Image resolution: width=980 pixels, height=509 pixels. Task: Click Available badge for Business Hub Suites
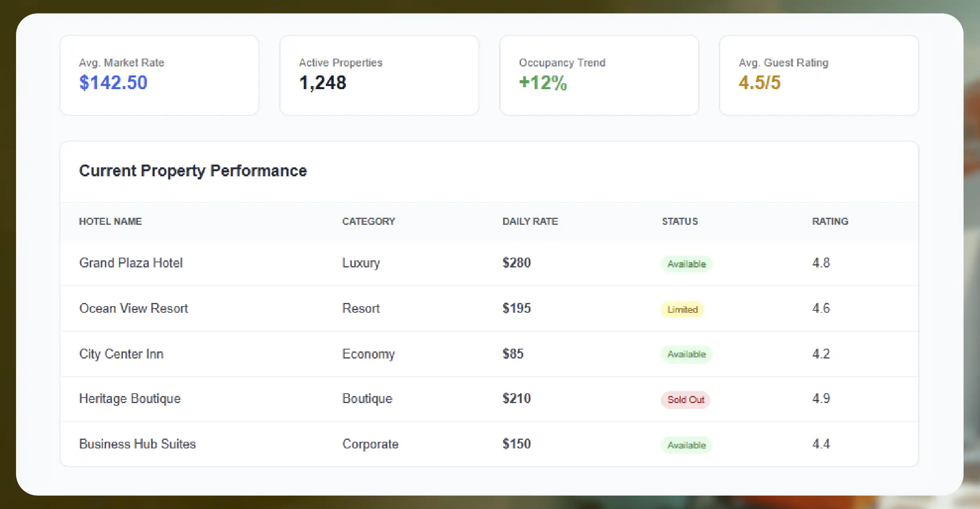687,445
